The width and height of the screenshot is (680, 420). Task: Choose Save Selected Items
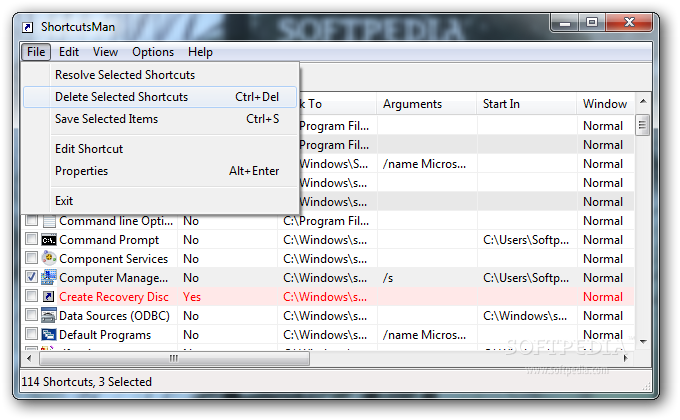tap(160, 119)
